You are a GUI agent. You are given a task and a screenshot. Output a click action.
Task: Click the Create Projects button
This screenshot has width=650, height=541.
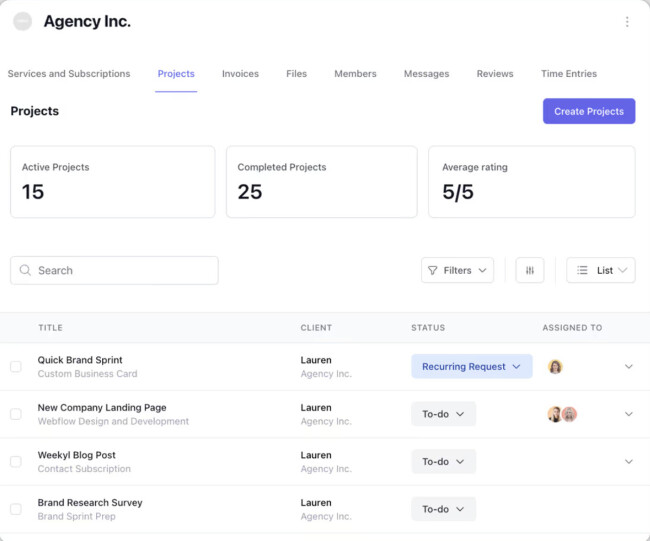588,111
